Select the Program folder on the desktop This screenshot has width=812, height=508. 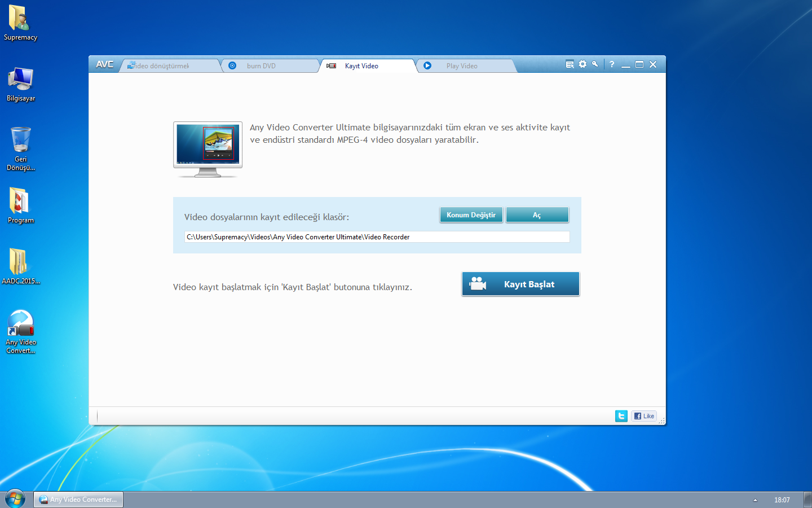pos(21,205)
